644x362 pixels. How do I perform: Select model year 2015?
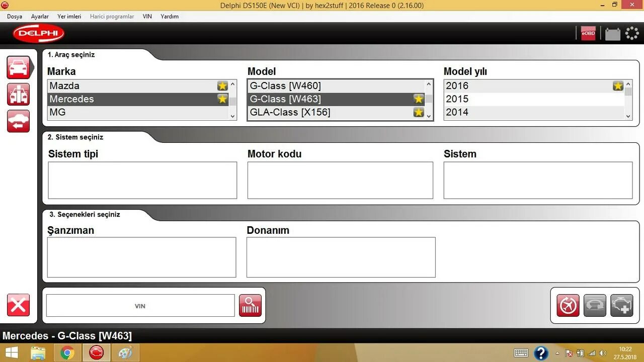point(534,99)
